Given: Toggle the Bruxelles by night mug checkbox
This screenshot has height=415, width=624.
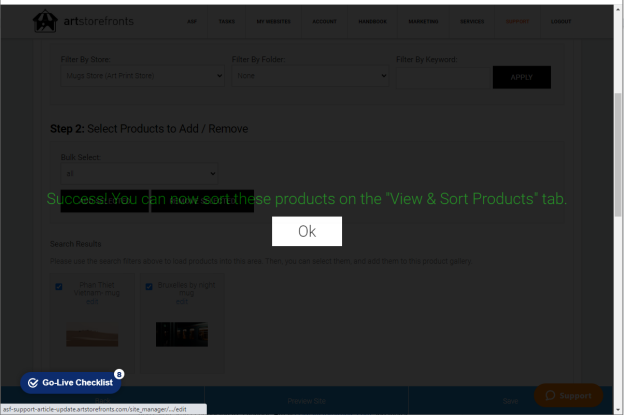Looking at the screenshot, I should 149,286.
